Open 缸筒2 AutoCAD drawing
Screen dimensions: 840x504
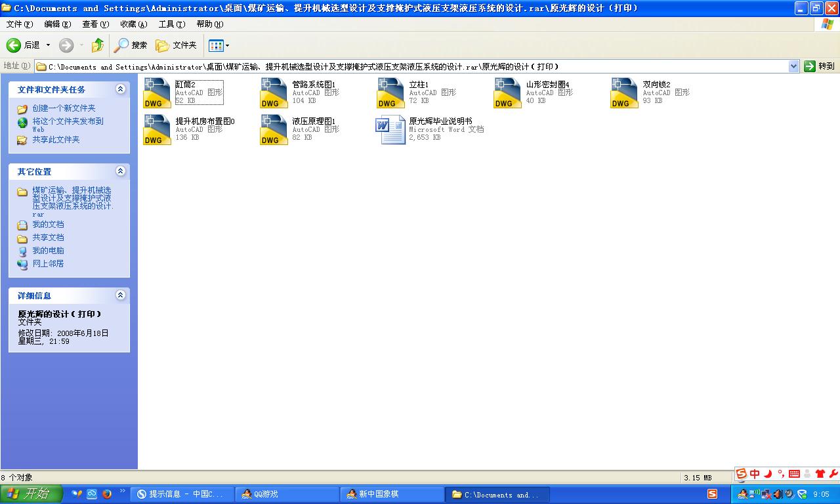pyautogui.click(x=156, y=92)
